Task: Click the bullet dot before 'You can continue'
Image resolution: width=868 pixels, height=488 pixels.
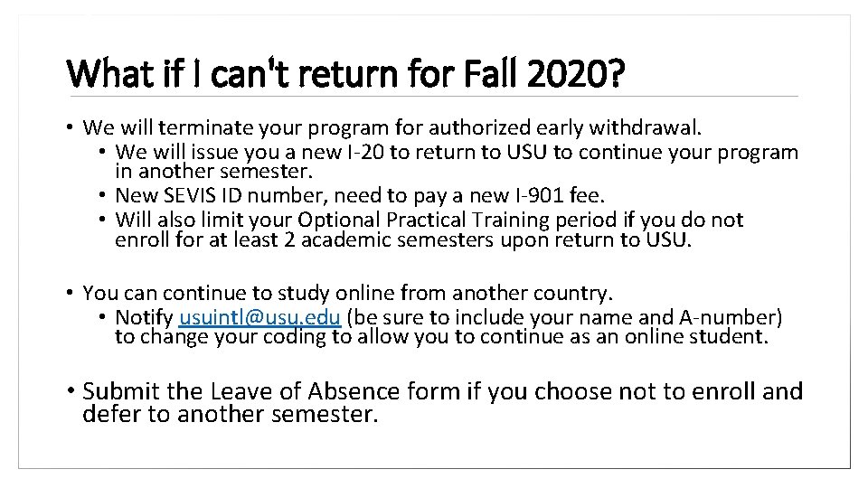Action: [70, 292]
